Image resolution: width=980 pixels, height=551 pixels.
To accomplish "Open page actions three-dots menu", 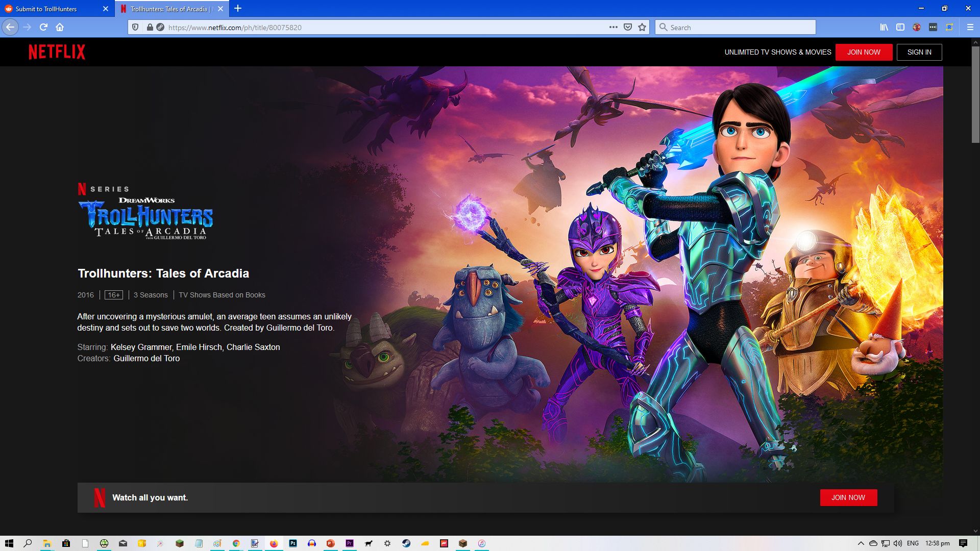I will 613,28.
